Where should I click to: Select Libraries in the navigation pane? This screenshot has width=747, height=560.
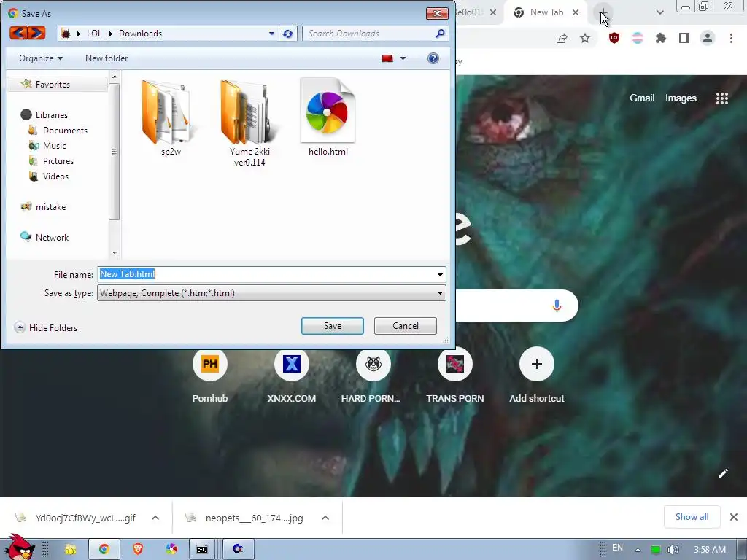click(52, 114)
